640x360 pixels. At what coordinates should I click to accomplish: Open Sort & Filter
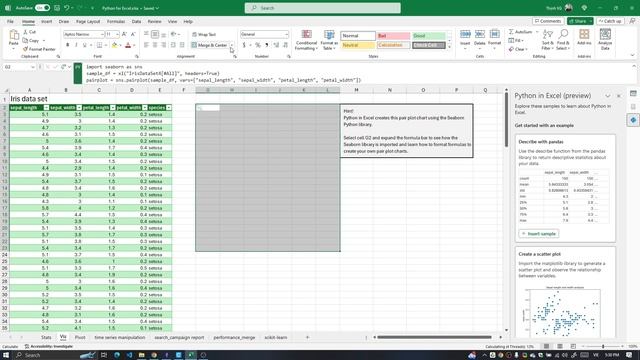(x=547, y=40)
